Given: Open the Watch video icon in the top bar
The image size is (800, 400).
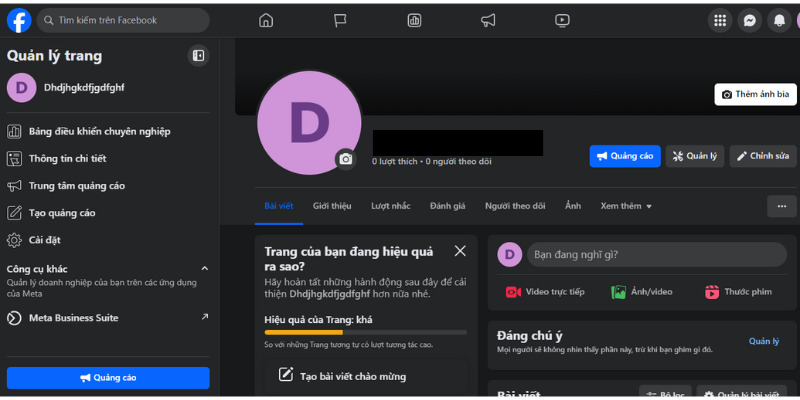Looking at the screenshot, I should click(x=562, y=20).
